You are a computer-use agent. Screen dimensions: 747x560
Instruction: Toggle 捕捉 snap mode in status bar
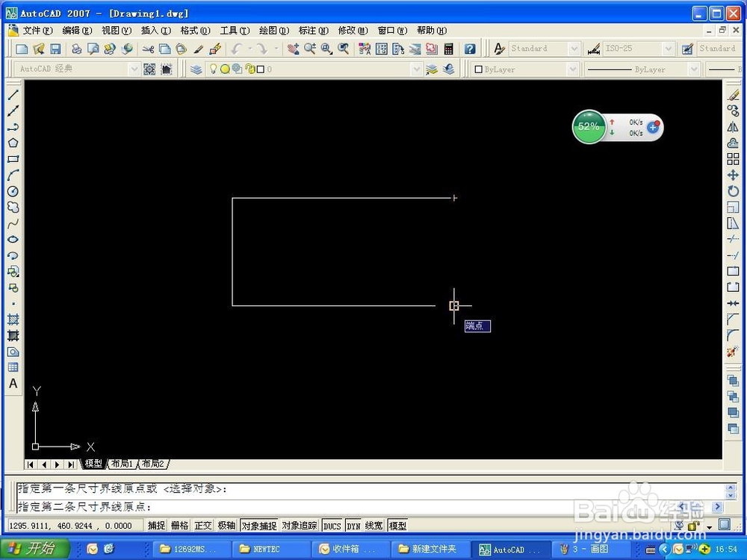(x=156, y=525)
